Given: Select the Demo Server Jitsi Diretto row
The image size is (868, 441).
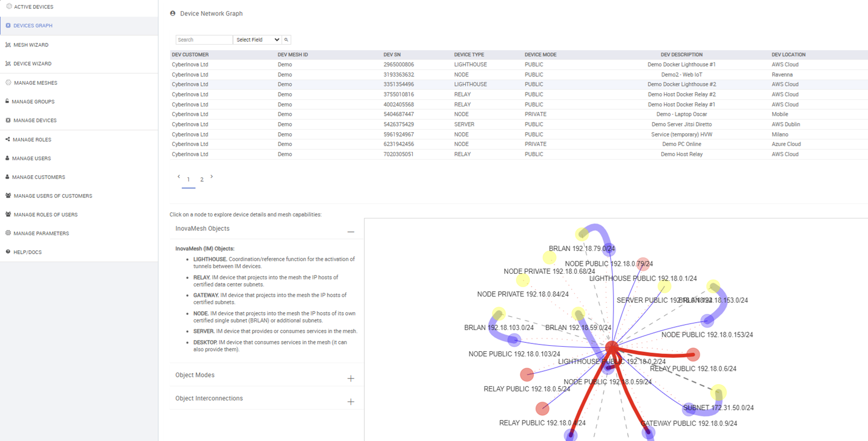Looking at the screenshot, I should coord(681,124).
